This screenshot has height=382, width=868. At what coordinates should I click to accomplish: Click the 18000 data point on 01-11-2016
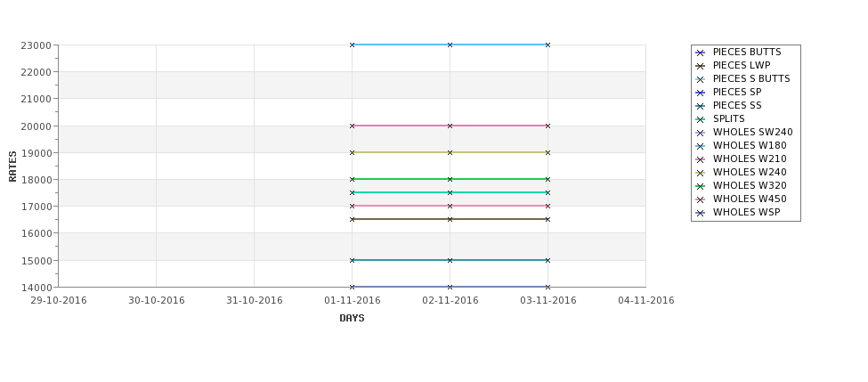click(x=352, y=179)
